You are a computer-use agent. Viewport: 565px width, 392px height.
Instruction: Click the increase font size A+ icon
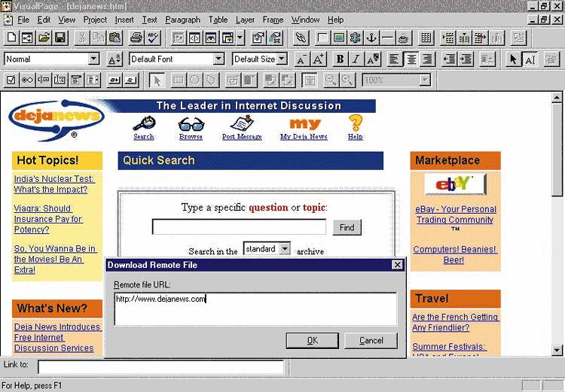point(319,59)
